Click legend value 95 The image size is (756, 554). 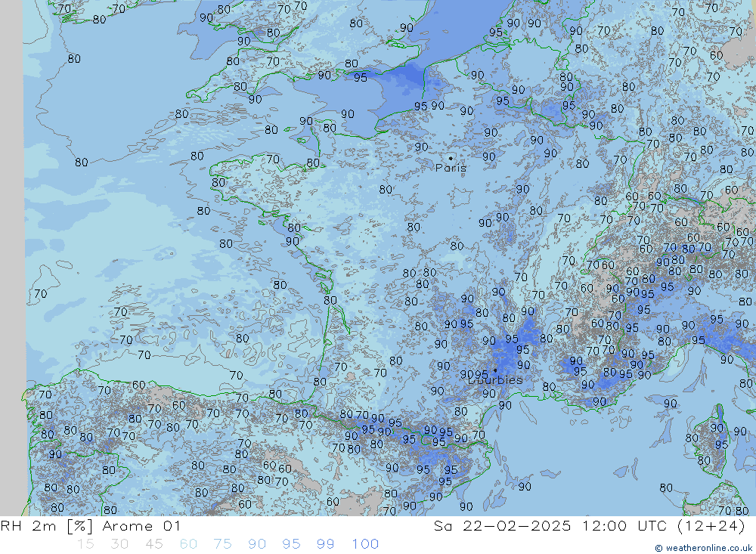point(291,544)
